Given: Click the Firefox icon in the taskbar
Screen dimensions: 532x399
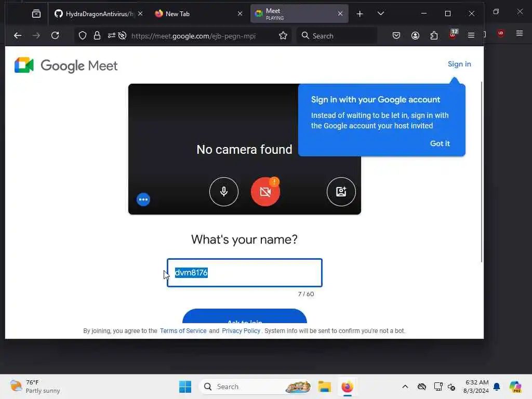Looking at the screenshot, I should tap(347, 387).
